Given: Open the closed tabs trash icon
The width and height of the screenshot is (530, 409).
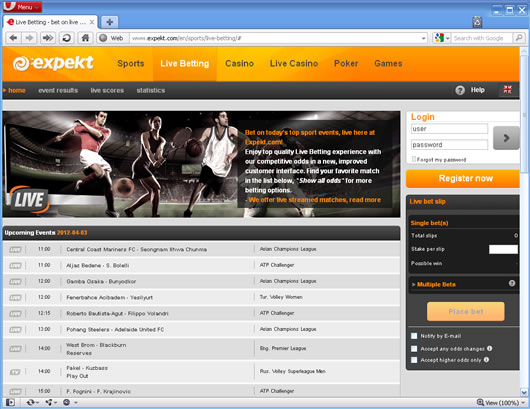Looking at the screenshot, I should 477,22.
